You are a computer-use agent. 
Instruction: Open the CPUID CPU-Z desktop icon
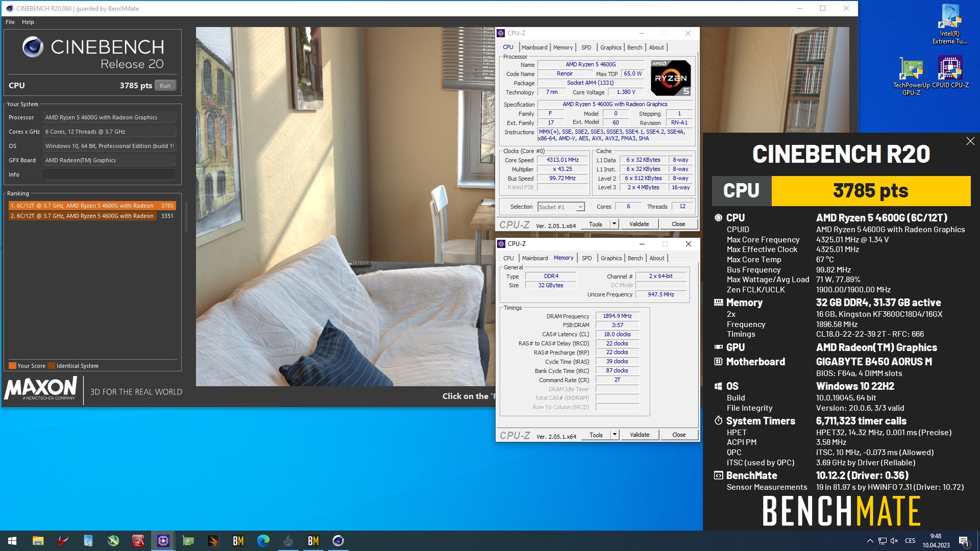(950, 72)
